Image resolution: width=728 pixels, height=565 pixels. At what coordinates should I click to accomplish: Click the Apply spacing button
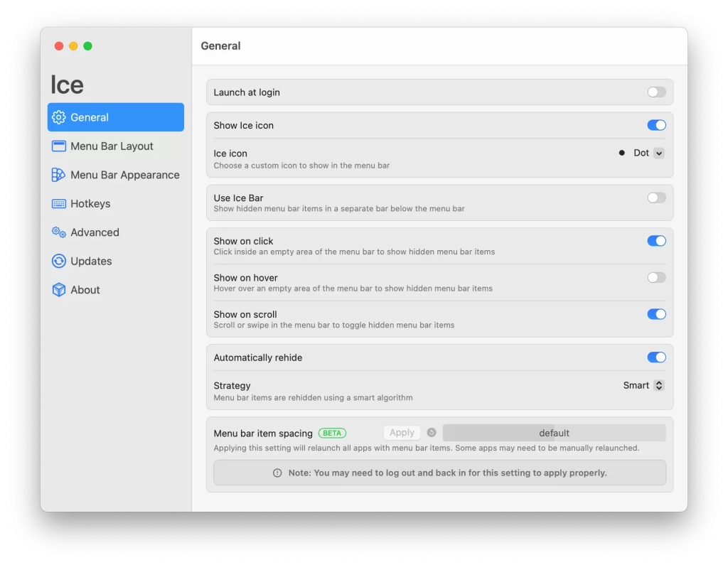pyautogui.click(x=402, y=433)
